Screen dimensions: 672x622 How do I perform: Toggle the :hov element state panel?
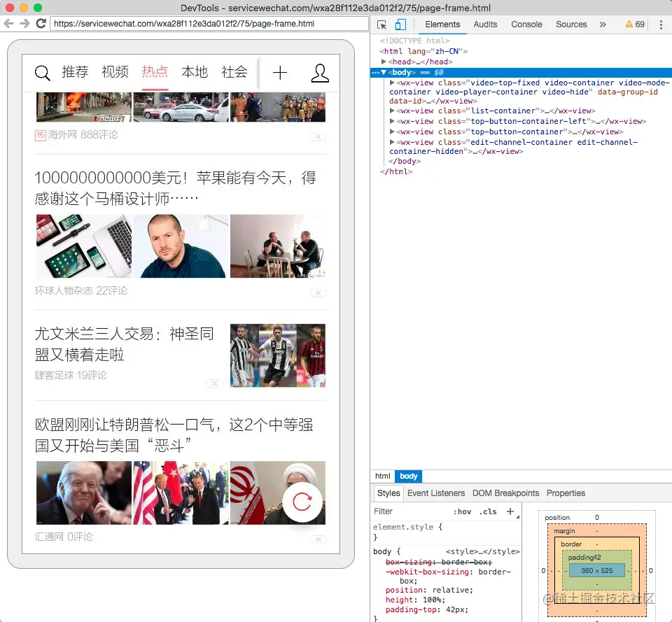coord(461,511)
